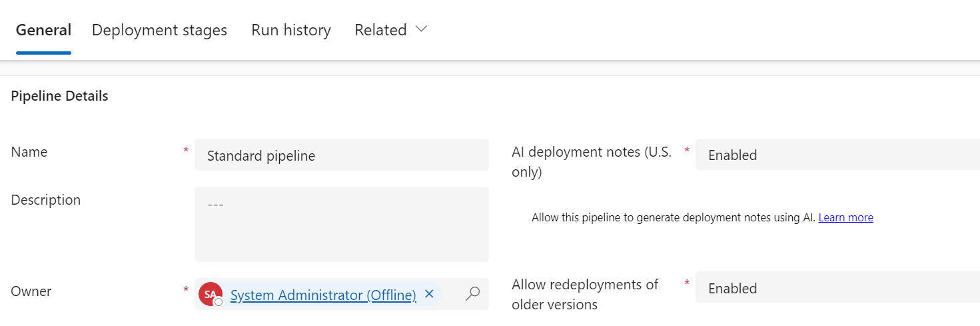This screenshot has height=326, width=980.
Task: Click the AI deployment notes description text
Action: point(674,217)
